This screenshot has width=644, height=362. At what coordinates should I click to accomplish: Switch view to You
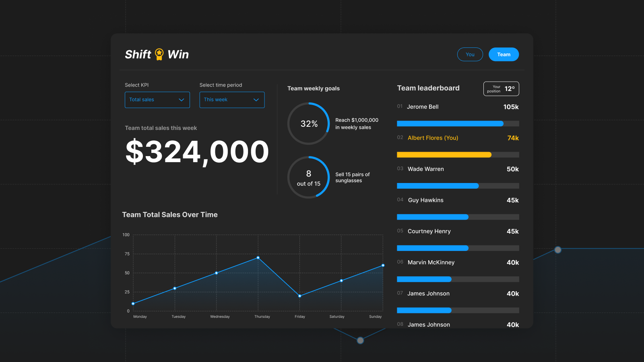470,54
